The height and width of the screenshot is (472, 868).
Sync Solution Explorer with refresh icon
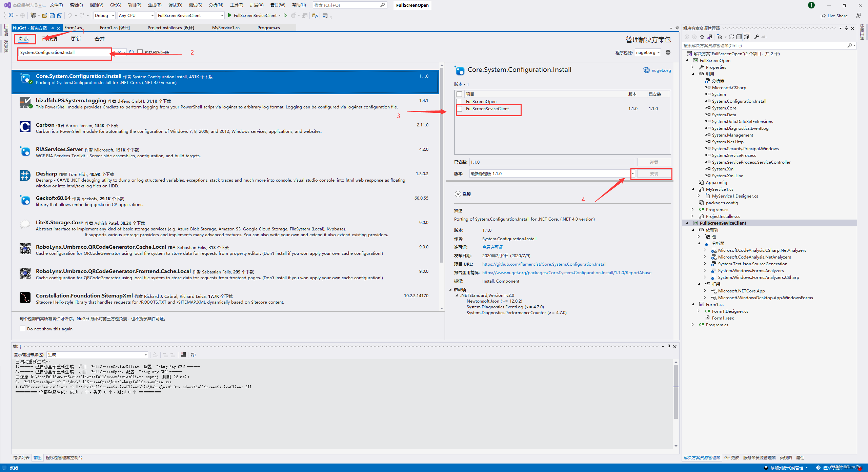tap(731, 37)
